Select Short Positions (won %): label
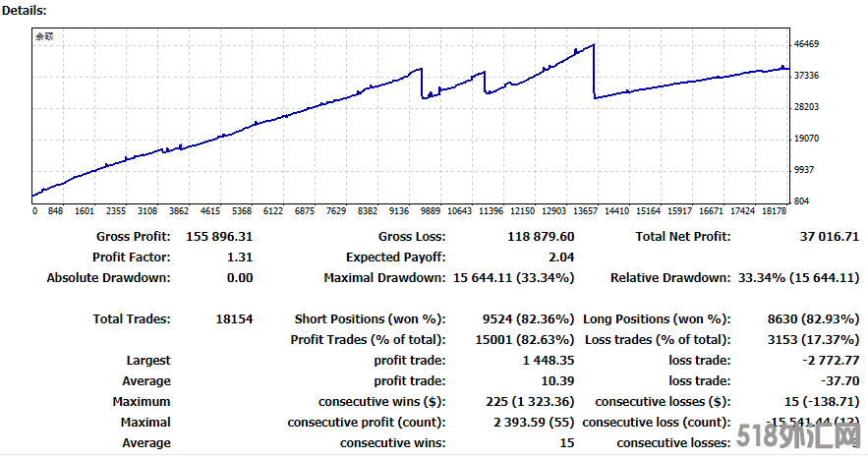 coord(371,318)
